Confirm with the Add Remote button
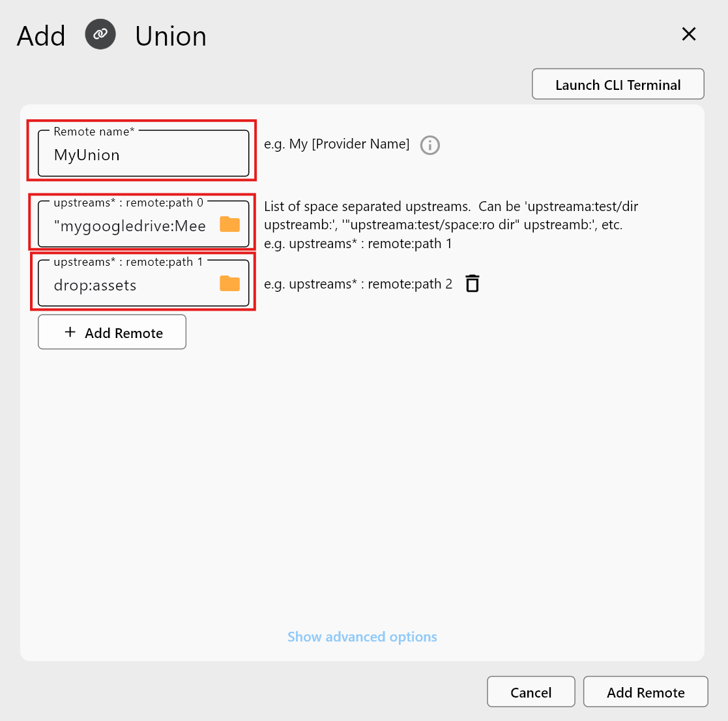The image size is (728, 721). pyautogui.click(x=645, y=692)
